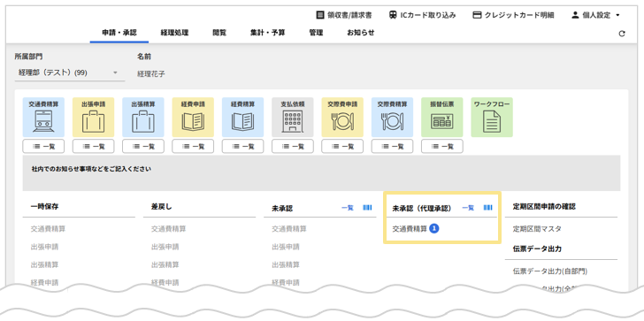Open the 支払依頼 building tile
The image size is (644, 321).
pyautogui.click(x=293, y=117)
